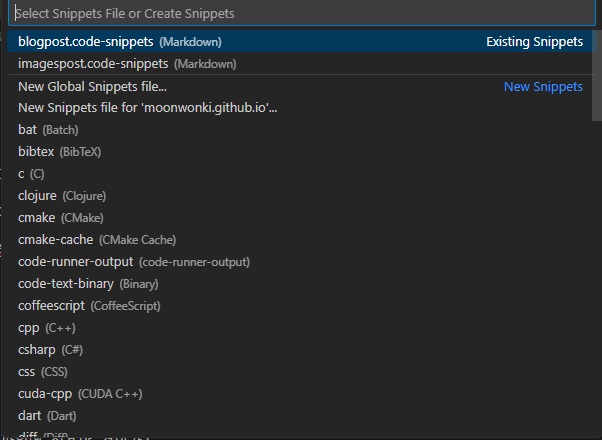Viewport: 602px width, 440px height.
Task: Choose the css (CSS) list item
Action: tap(43, 372)
